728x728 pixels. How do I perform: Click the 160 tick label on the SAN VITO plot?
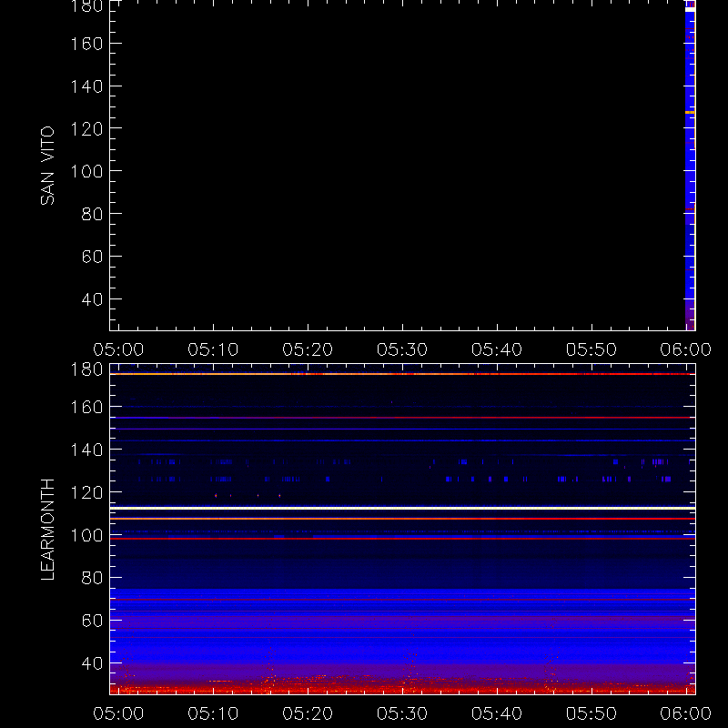coord(86,44)
